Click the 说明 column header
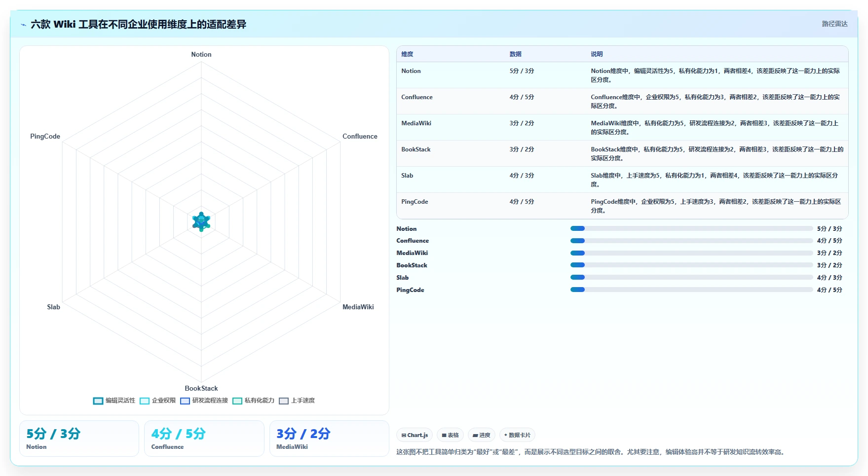 click(x=597, y=54)
